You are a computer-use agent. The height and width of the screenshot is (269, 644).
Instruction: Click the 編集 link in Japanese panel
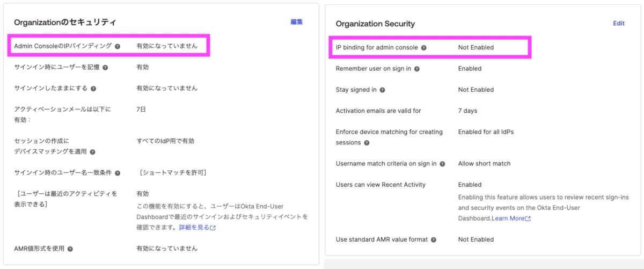pyautogui.click(x=297, y=22)
